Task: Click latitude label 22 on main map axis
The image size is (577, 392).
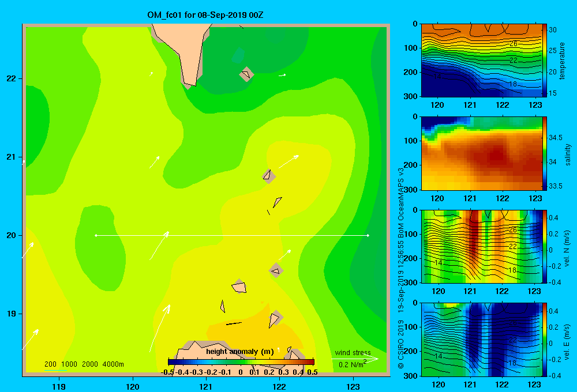Action: [x=12, y=78]
